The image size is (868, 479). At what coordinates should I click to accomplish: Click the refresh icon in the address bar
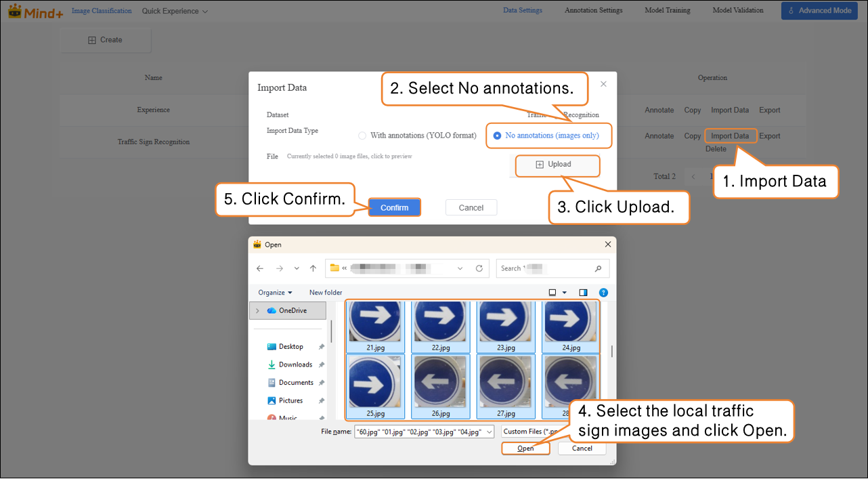(x=479, y=268)
